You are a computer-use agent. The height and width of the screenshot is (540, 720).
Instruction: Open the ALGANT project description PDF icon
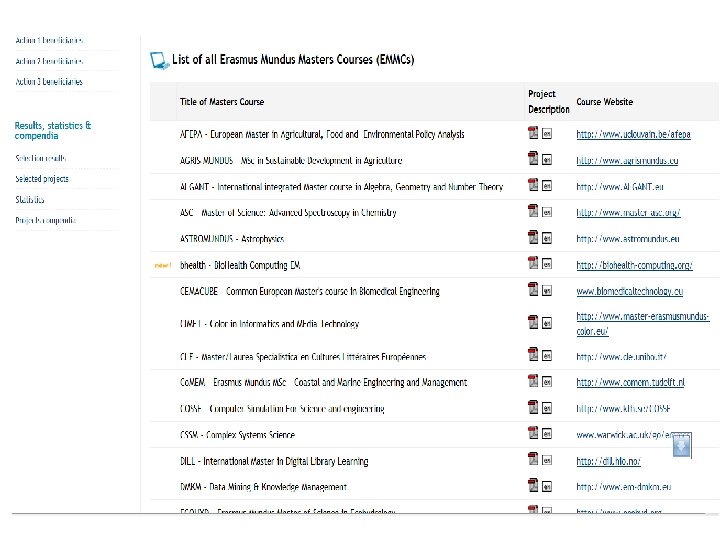pyautogui.click(x=534, y=186)
